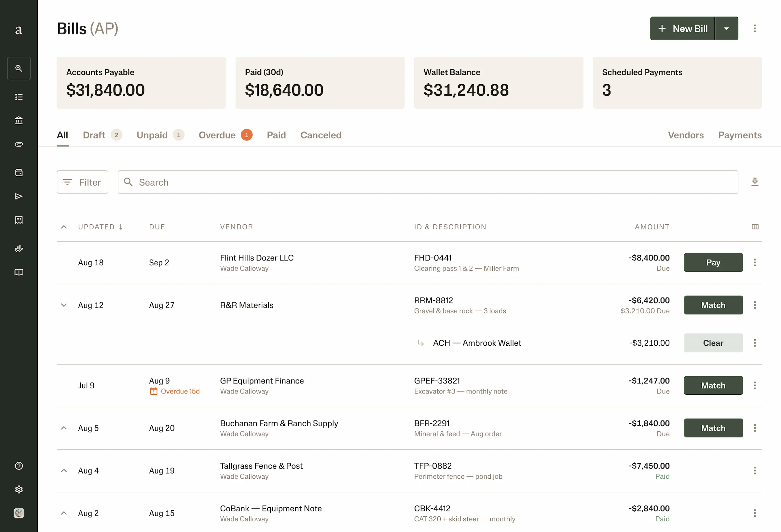The image size is (781, 532).
Task: Open the Vendors tab
Action: coord(686,135)
